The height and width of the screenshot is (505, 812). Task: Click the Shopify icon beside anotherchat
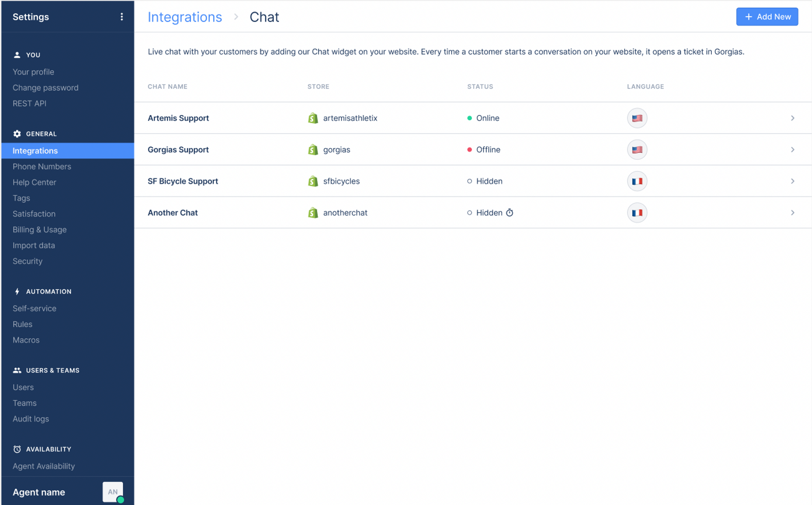click(313, 212)
